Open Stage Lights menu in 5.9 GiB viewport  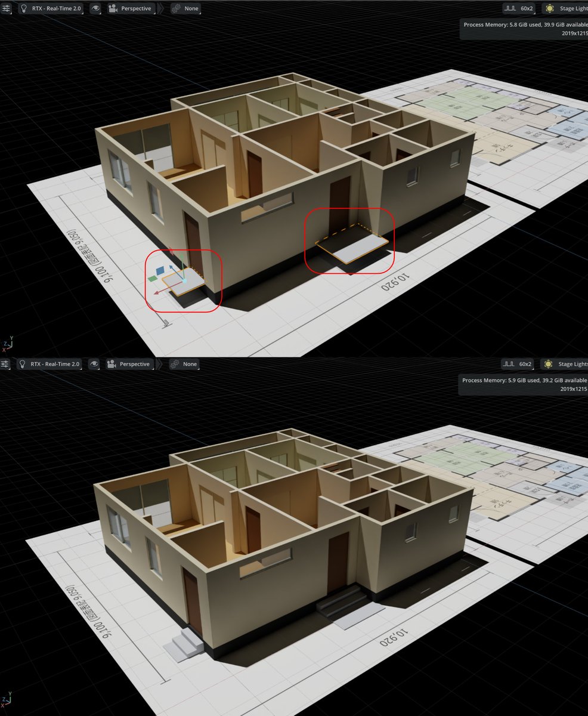click(565, 364)
